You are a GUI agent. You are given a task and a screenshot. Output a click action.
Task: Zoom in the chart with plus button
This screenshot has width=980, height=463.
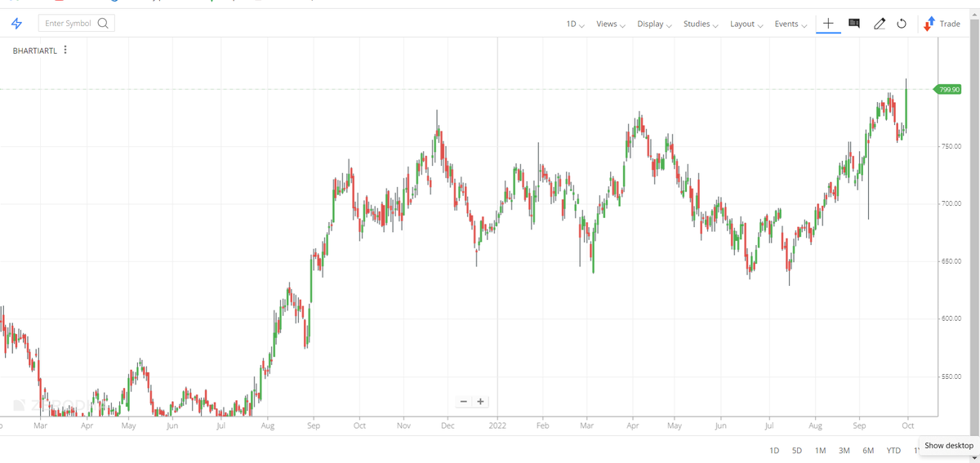tap(480, 401)
